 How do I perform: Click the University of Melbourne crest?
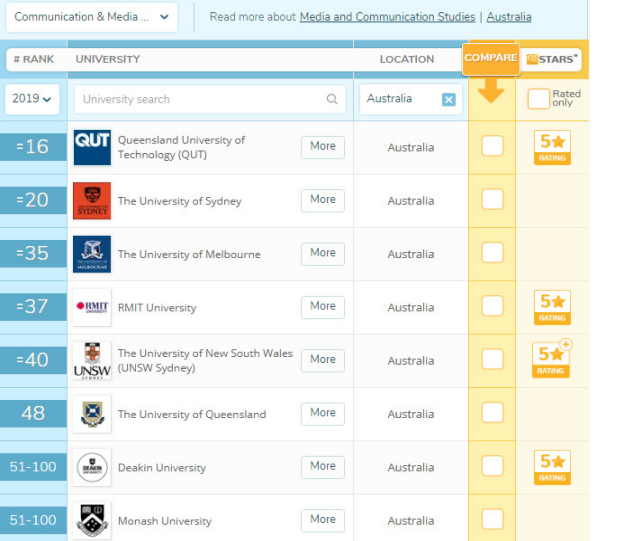(x=92, y=254)
